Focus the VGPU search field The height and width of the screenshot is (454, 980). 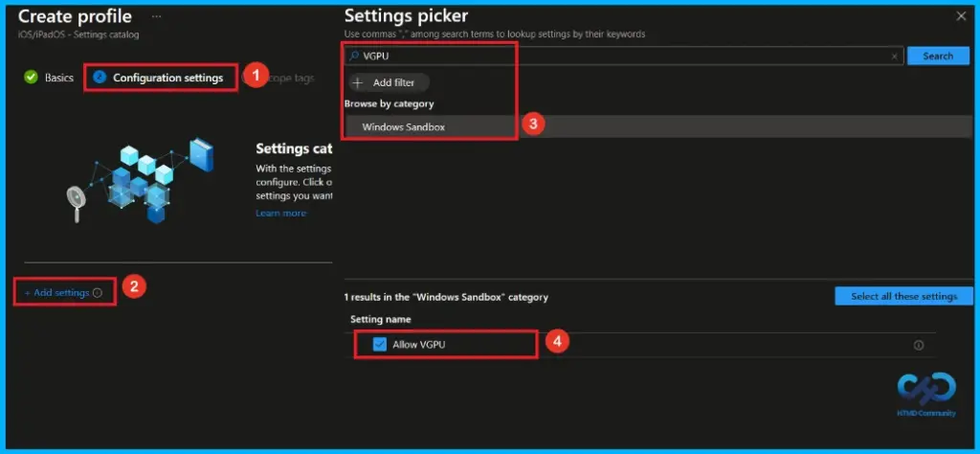coord(625,56)
